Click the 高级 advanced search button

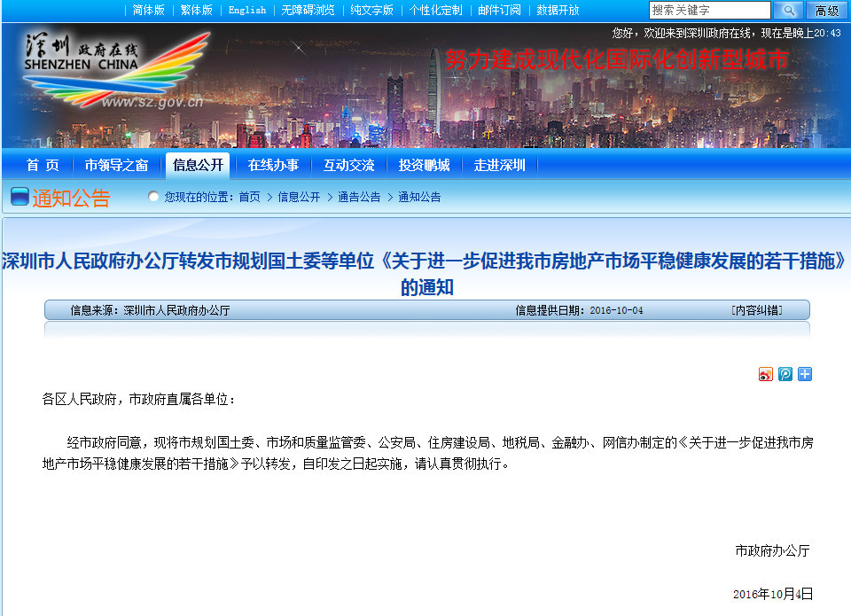click(x=827, y=11)
